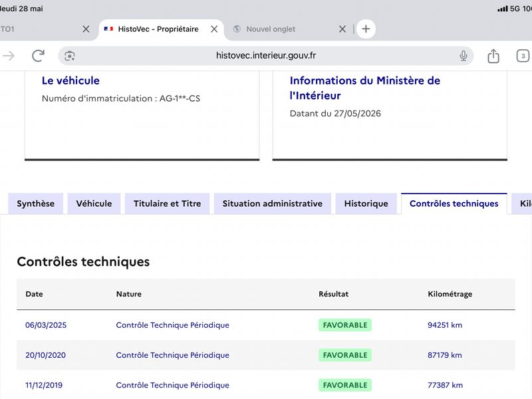Close the HistoVec - Propriétaire tab
The width and height of the screenshot is (532, 399).
[214, 29]
